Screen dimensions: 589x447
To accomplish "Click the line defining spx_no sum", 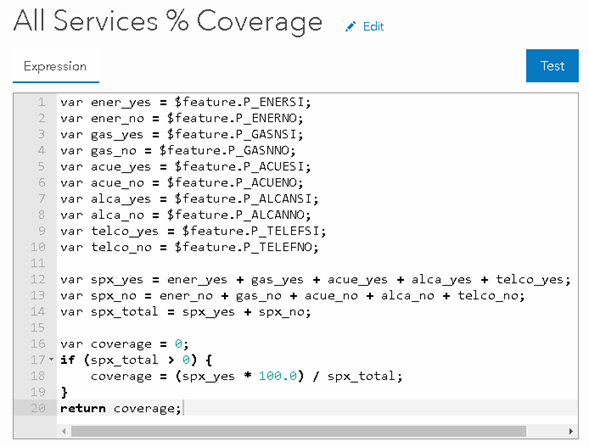I will pyautogui.click(x=292, y=296).
